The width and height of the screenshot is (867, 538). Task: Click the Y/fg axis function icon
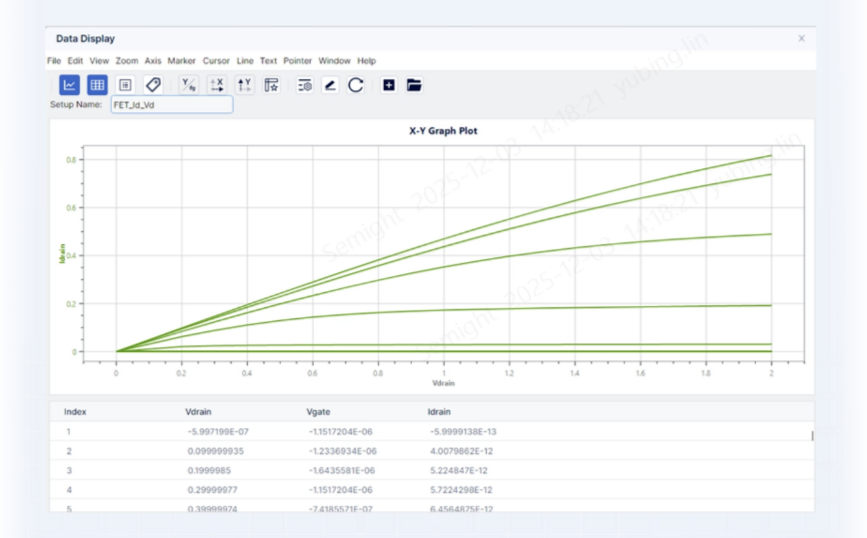[189, 85]
